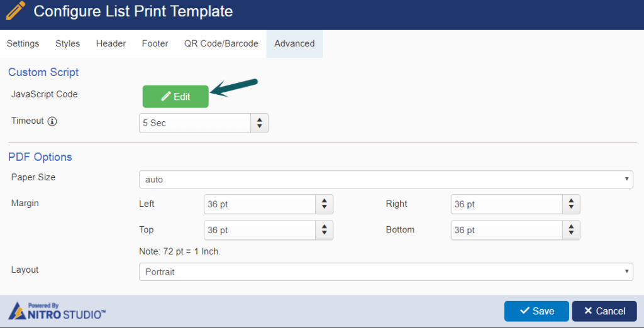Click the pencil icon beside the dialog title
644x328 pixels.
click(x=15, y=11)
